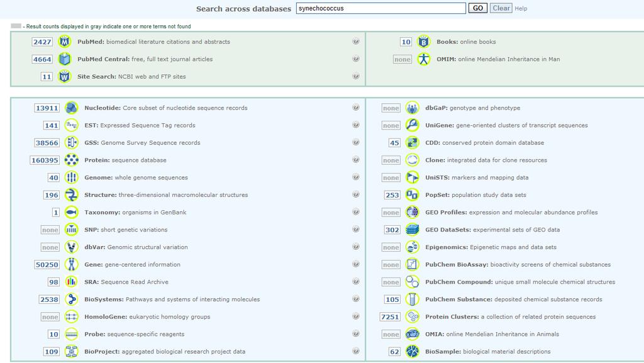Click the Probe database icon

point(72,334)
